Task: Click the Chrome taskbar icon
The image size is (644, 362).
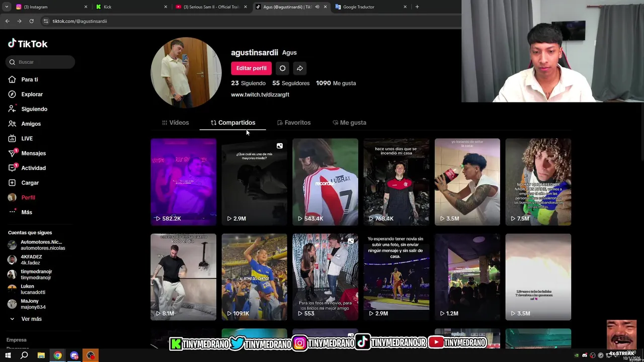Action: click(x=58, y=355)
